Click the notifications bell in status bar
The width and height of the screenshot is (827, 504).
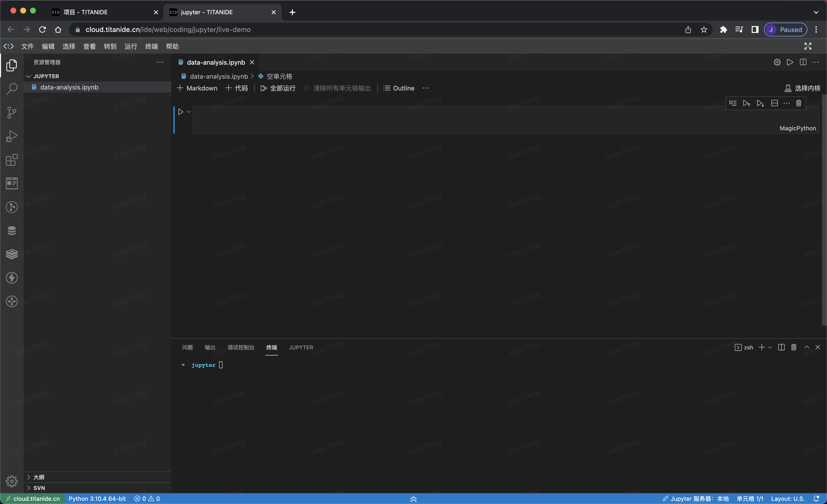coord(817,499)
